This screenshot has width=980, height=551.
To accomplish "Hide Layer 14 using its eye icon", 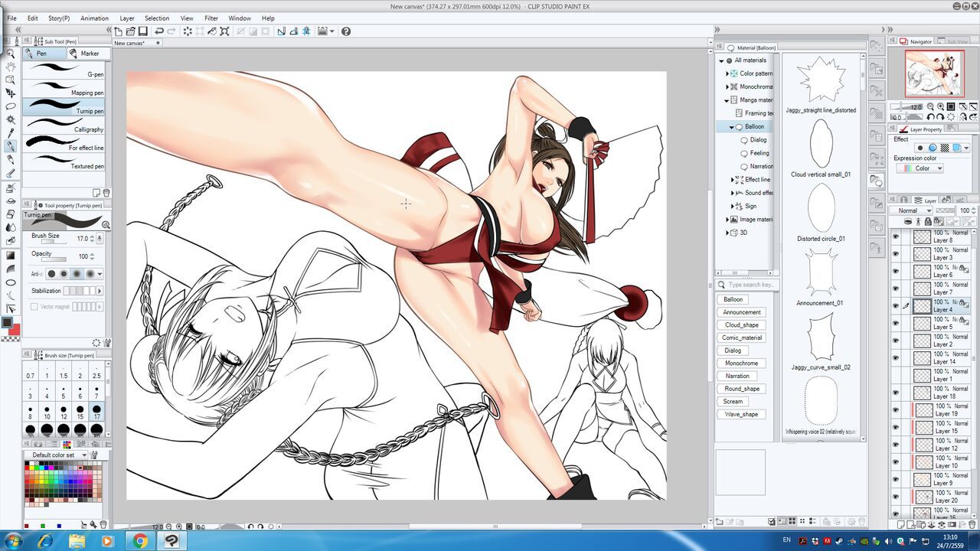I will [x=896, y=357].
